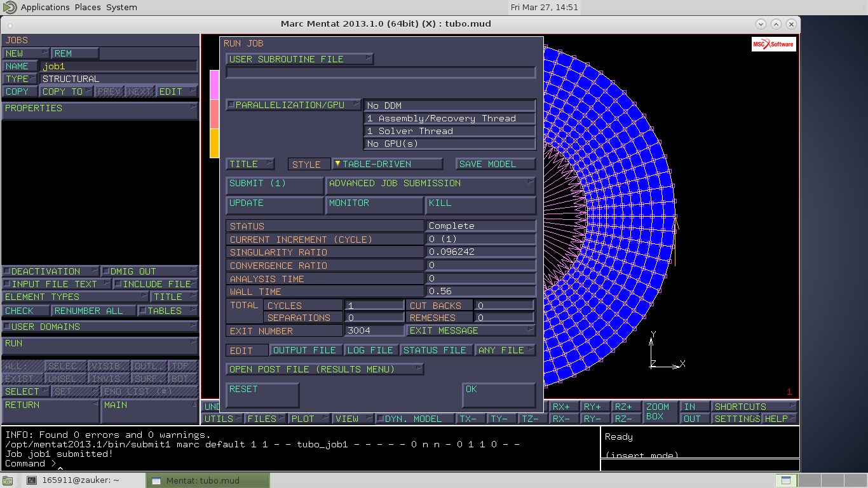The height and width of the screenshot is (488, 868).
Task: Toggle the DMIG OUT checkbox
Action: point(106,271)
